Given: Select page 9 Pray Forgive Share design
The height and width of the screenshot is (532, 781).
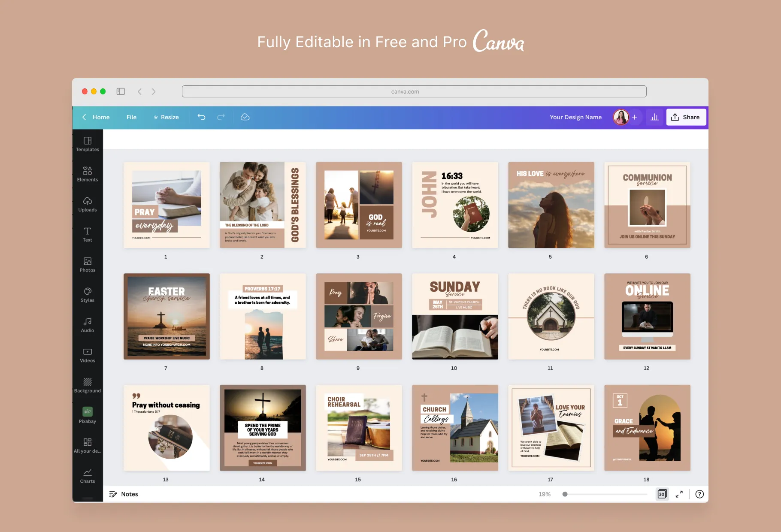Looking at the screenshot, I should click(359, 316).
